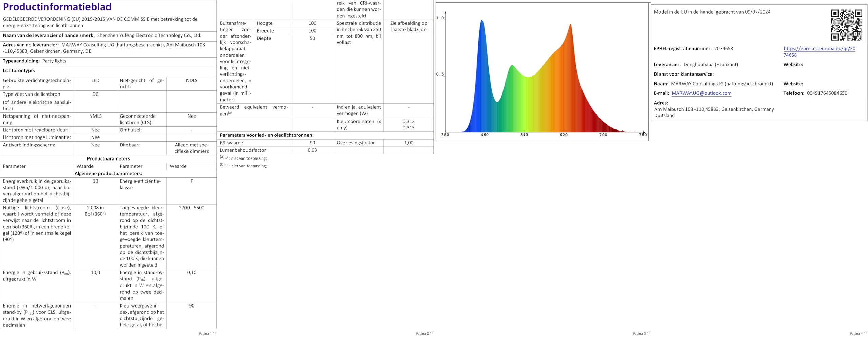Click the EPREL registration number 2074658
Screen dimensions: 868x339
pyautogui.click(x=724, y=48)
